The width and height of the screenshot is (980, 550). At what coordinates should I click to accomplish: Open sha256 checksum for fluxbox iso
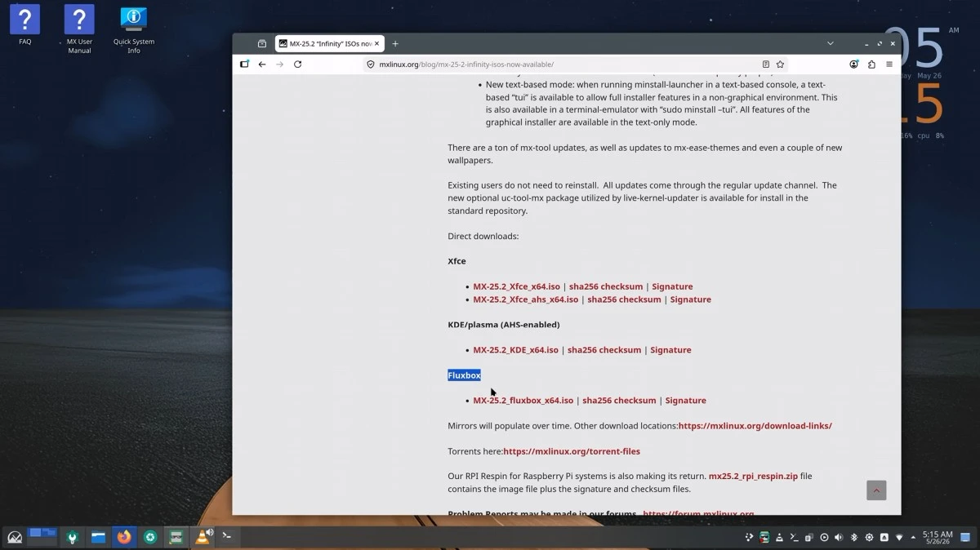point(619,401)
